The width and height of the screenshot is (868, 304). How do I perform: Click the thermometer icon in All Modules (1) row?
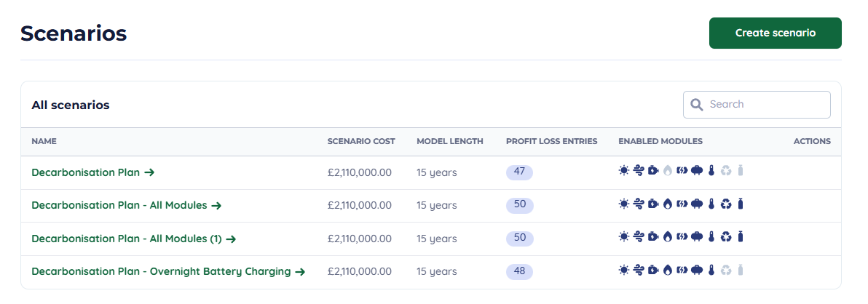(711, 237)
